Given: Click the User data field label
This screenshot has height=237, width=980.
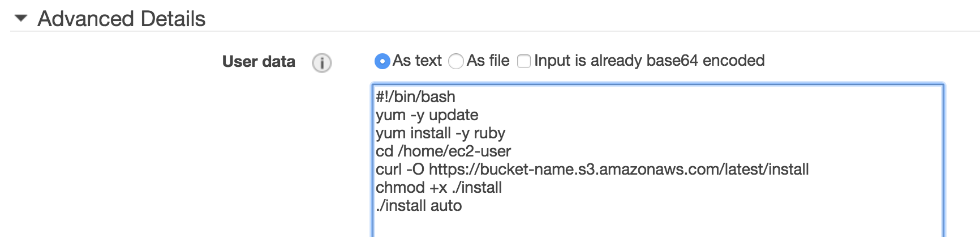Looking at the screenshot, I should [259, 62].
